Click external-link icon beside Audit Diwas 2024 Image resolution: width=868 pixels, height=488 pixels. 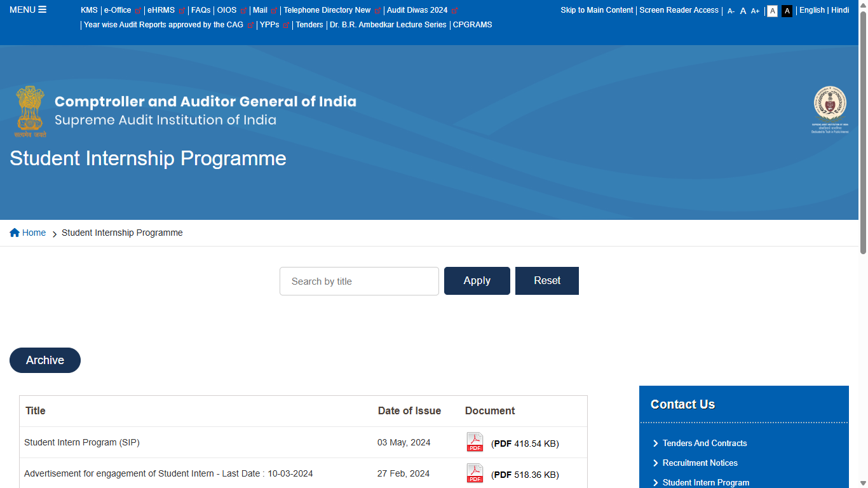coord(454,11)
